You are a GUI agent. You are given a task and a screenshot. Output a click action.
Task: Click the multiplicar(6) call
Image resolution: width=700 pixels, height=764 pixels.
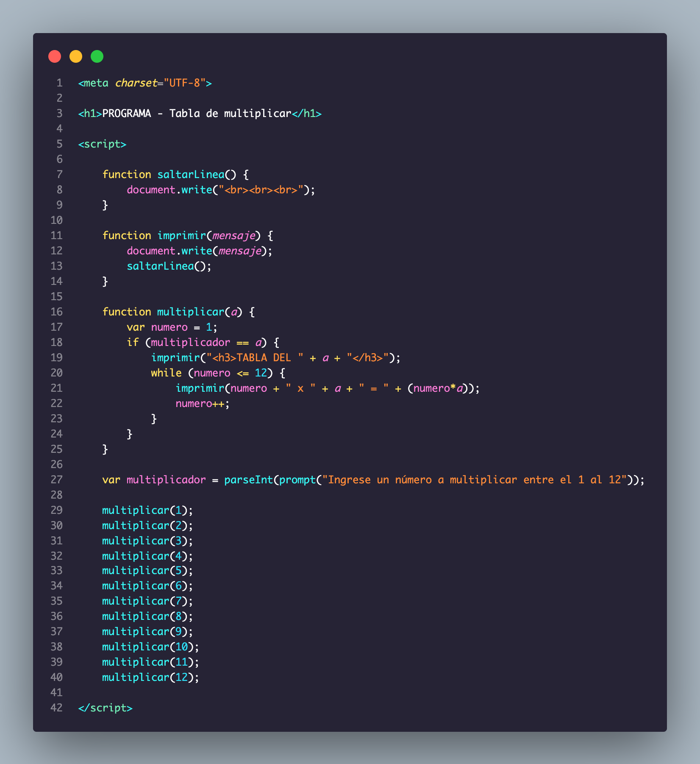coord(147,586)
